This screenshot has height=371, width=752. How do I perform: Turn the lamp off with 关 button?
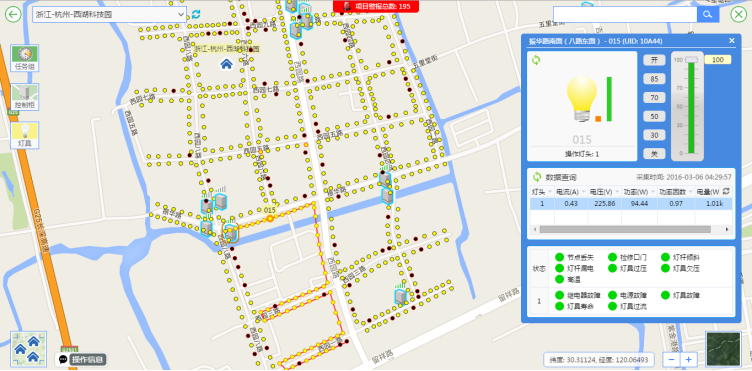point(654,154)
